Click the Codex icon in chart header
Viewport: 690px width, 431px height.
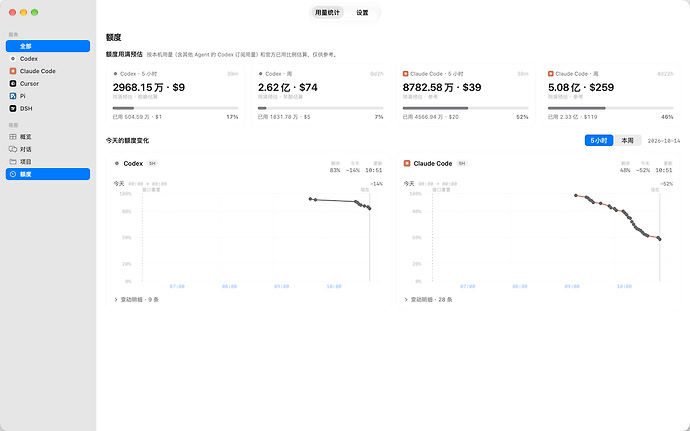pyautogui.click(x=117, y=163)
